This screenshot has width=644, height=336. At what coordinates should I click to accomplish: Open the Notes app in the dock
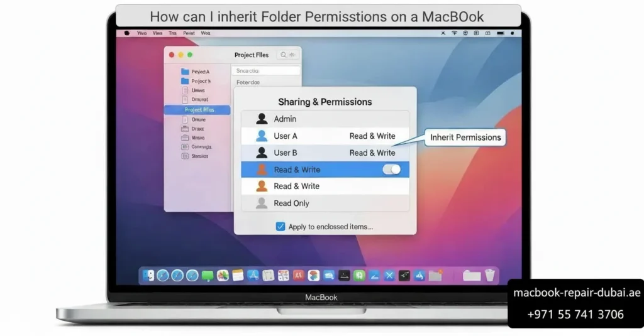(x=237, y=275)
